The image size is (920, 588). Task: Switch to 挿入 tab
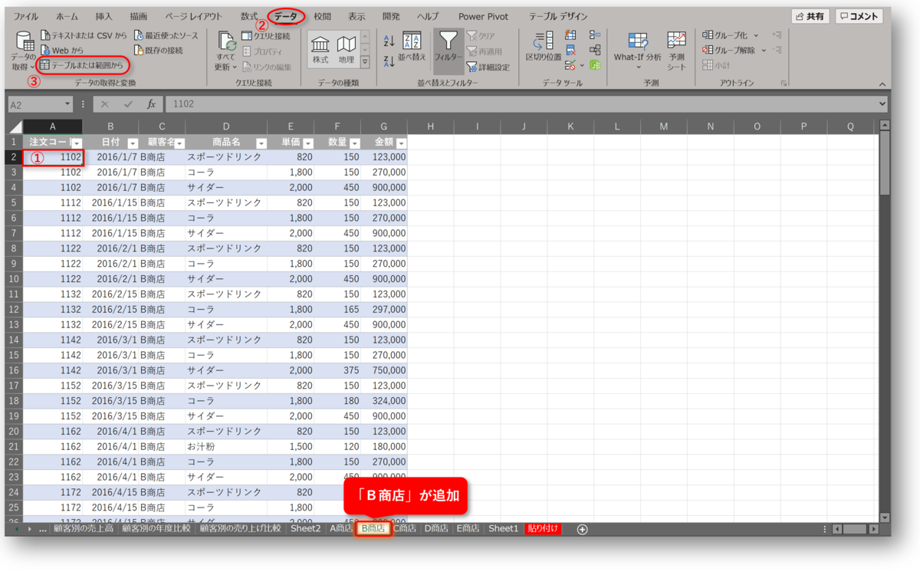[103, 16]
